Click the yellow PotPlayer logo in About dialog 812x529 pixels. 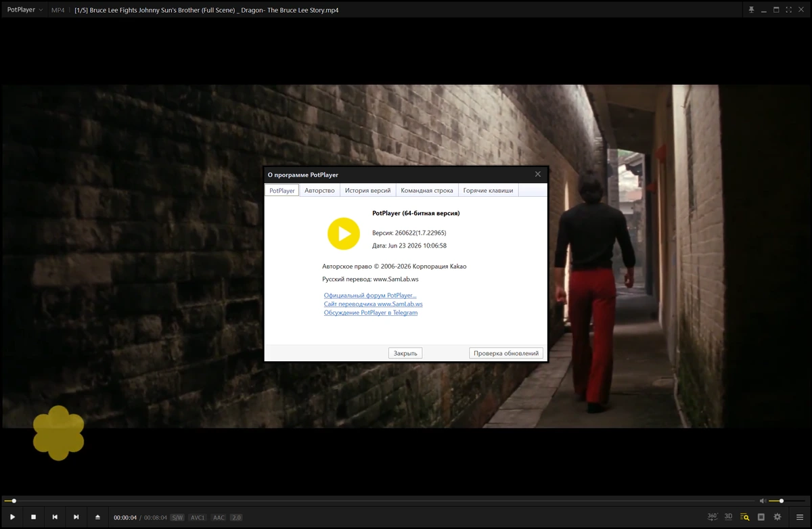(344, 234)
